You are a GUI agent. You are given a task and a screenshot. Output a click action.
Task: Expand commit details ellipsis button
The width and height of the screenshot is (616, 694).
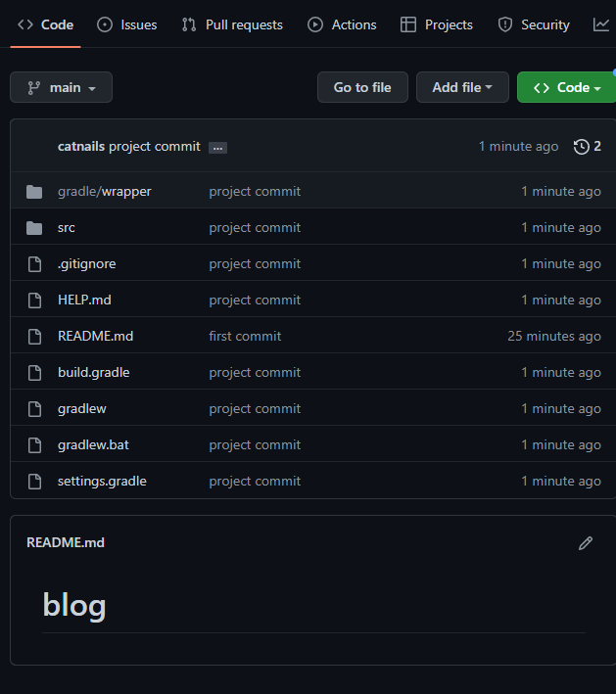pyautogui.click(x=217, y=148)
